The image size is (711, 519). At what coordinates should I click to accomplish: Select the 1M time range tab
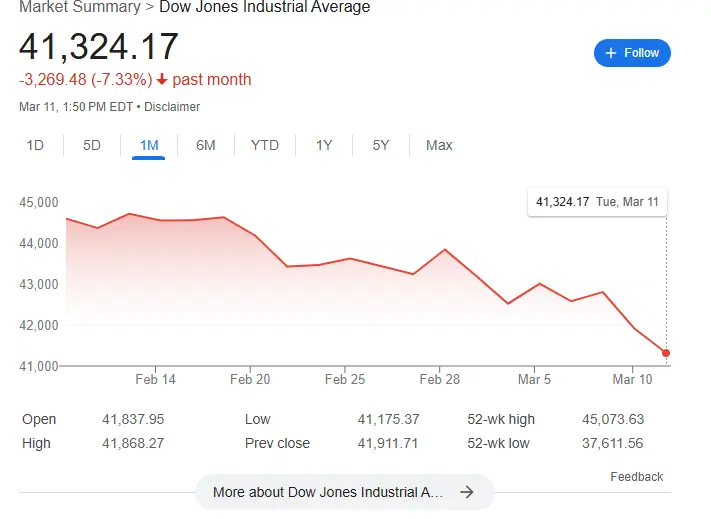pos(149,145)
